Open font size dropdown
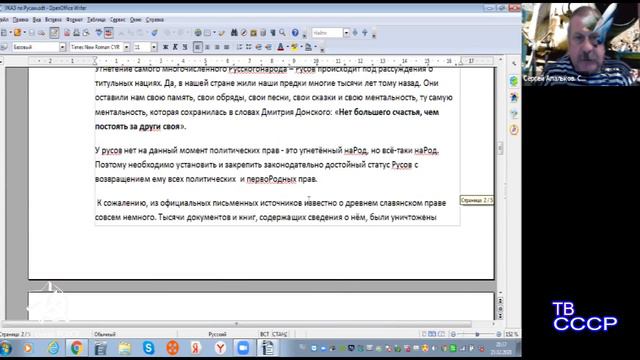The width and height of the screenshot is (640, 360). pyautogui.click(x=154, y=47)
